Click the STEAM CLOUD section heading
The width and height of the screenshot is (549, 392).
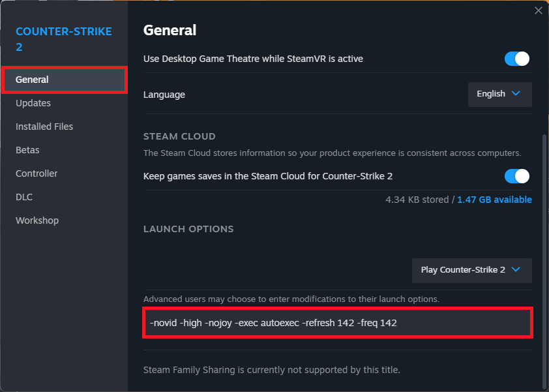pyautogui.click(x=179, y=136)
